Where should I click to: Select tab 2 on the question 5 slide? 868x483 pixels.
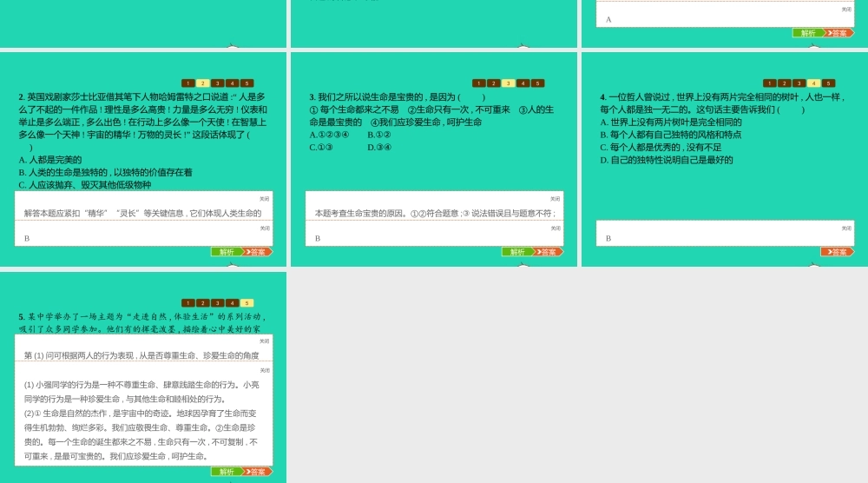pyautogui.click(x=203, y=303)
